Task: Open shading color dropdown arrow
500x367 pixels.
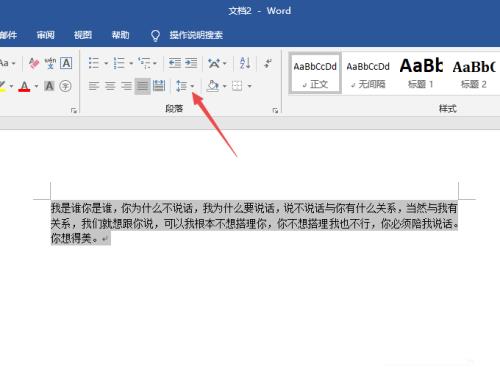Action: pos(224,86)
